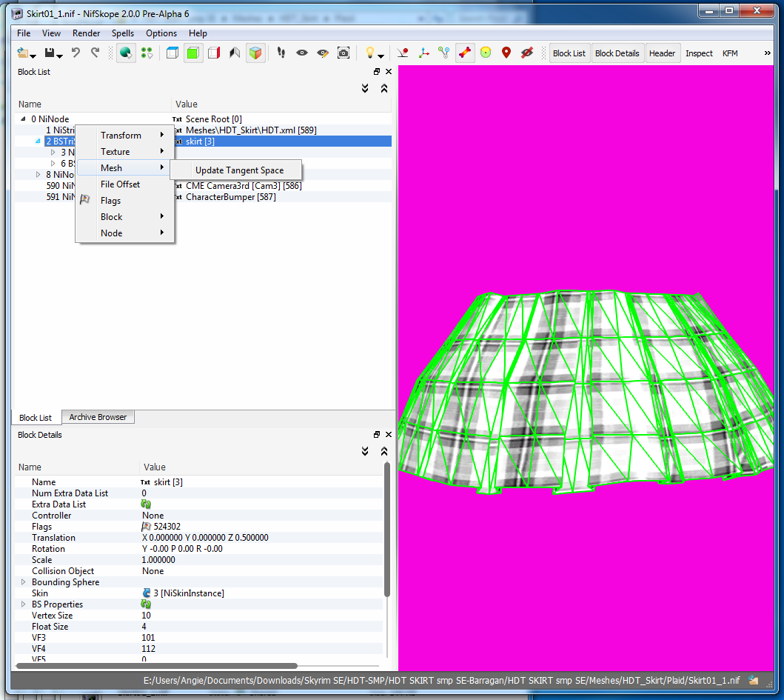Open the File menu

pyautogui.click(x=24, y=33)
